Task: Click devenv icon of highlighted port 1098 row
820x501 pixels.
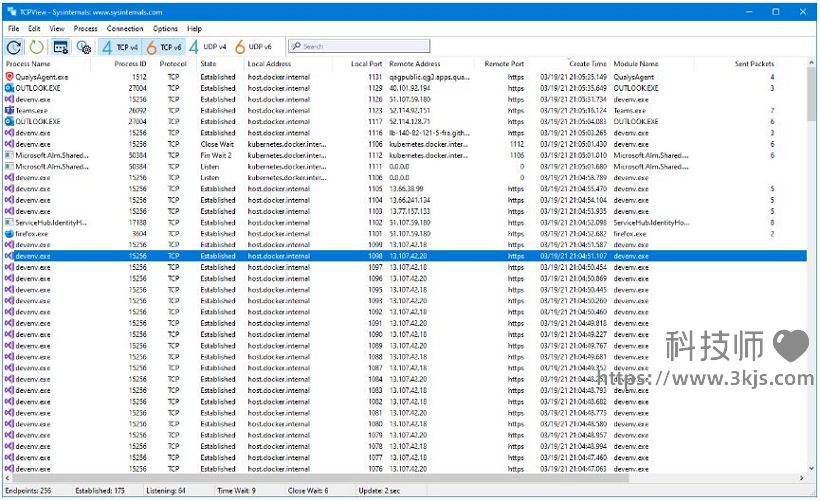Action: click(9, 256)
